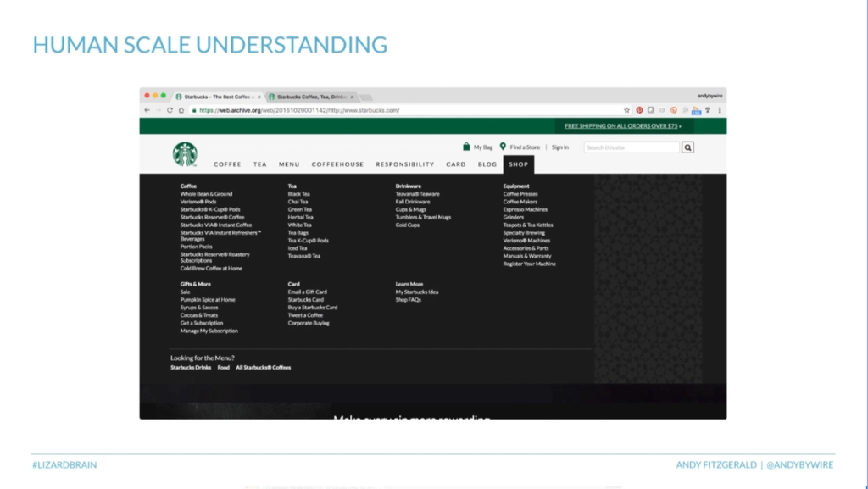The height and width of the screenshot is (489, 868).
Task: Open the Shop FAQs link
Action: (408, 300)
